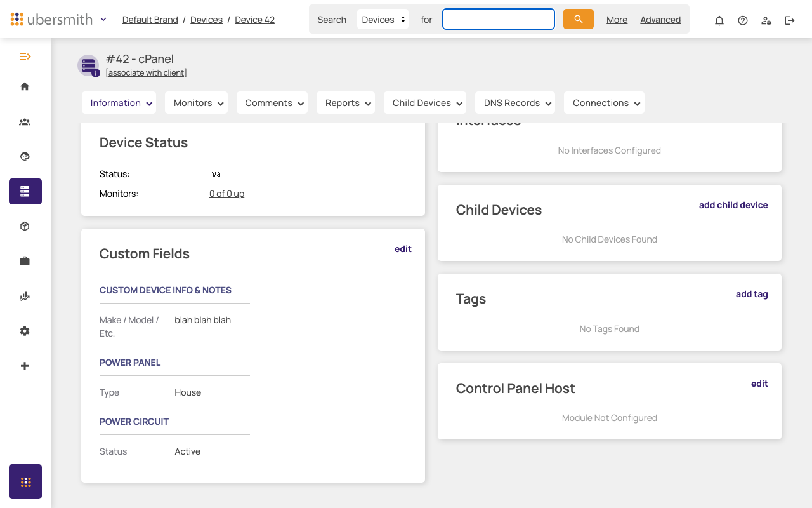This screenshot has width=812, height=508.
Task: Click add child device link
Action: pos(733,205)
